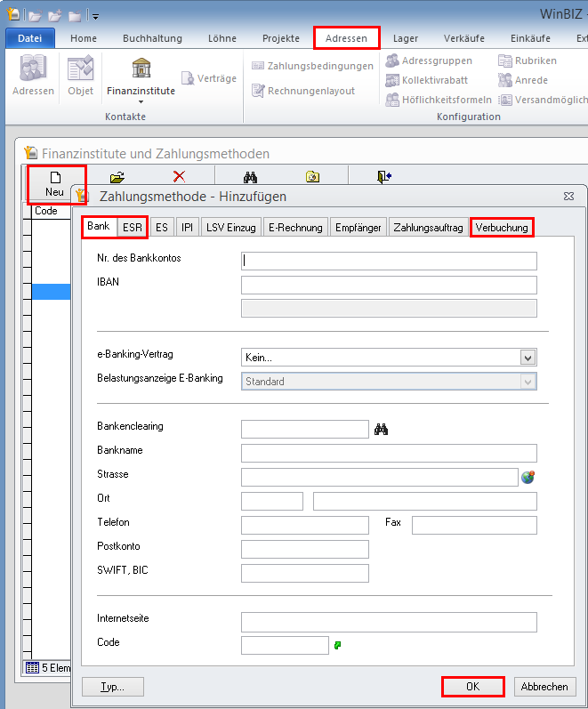Image resolution: width=588 pixels, height=709 pixels.
Task: Click the Neu new document icon
Action: point(55,177)
